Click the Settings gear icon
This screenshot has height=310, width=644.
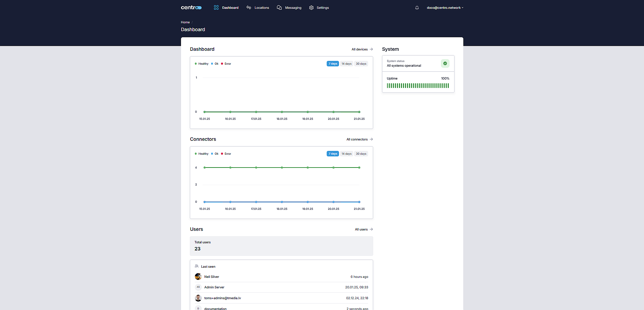tap(311, 7)
